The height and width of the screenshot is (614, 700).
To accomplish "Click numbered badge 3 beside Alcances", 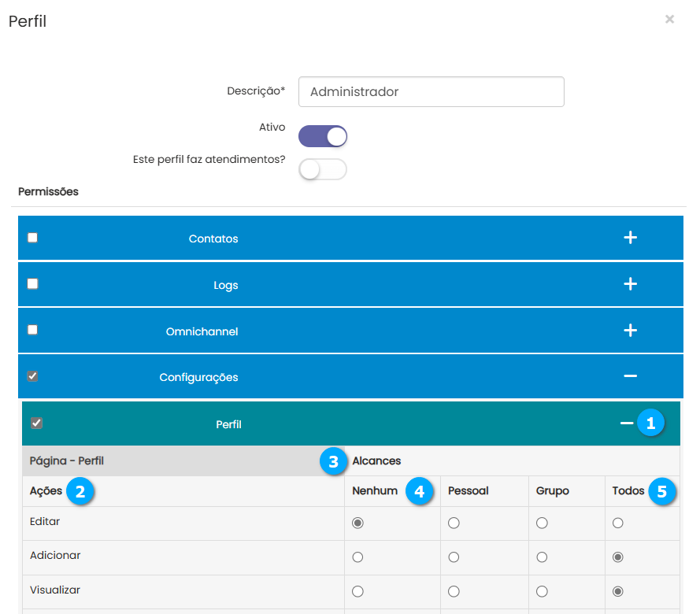I will [334, 461].
